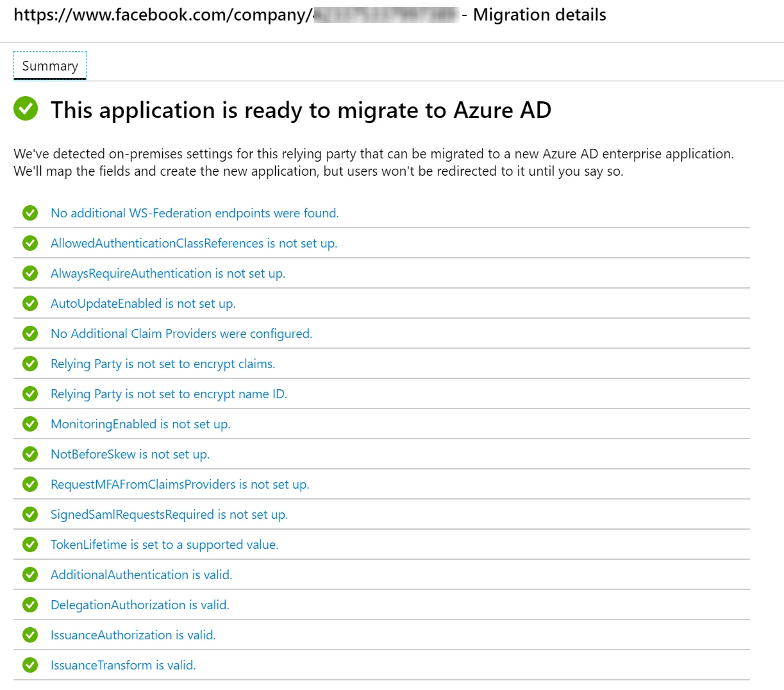The image size is (784, 690).
Task: Click green check icon beside AutoUpdateEnabled row
Action: [30, 303]
